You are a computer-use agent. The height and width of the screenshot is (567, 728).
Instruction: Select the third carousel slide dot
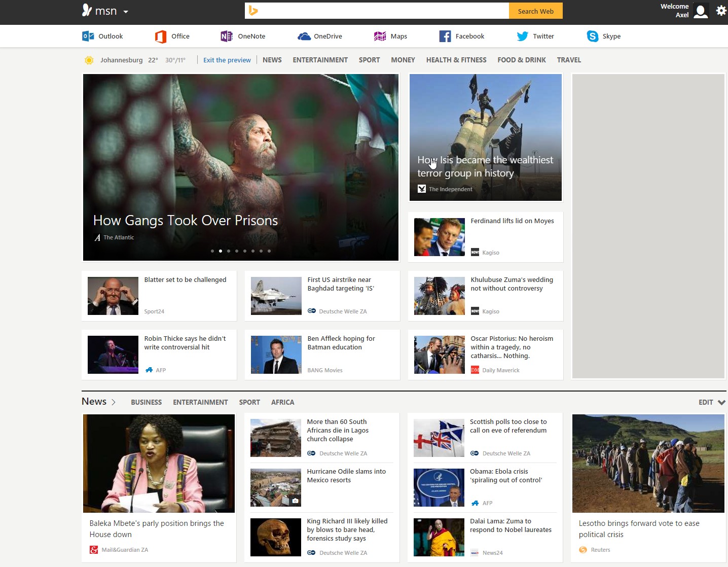coord(229,251)
